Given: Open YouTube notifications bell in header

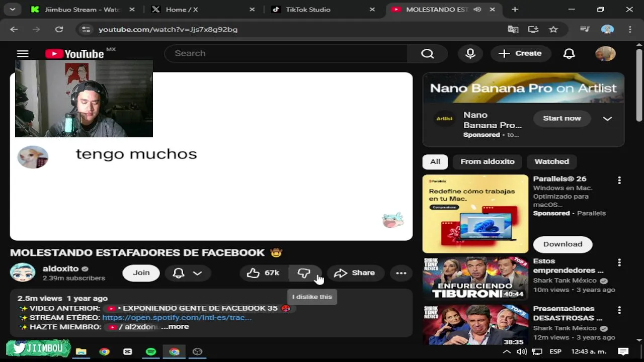Looking at the screenshot, I should coord(569,53).
